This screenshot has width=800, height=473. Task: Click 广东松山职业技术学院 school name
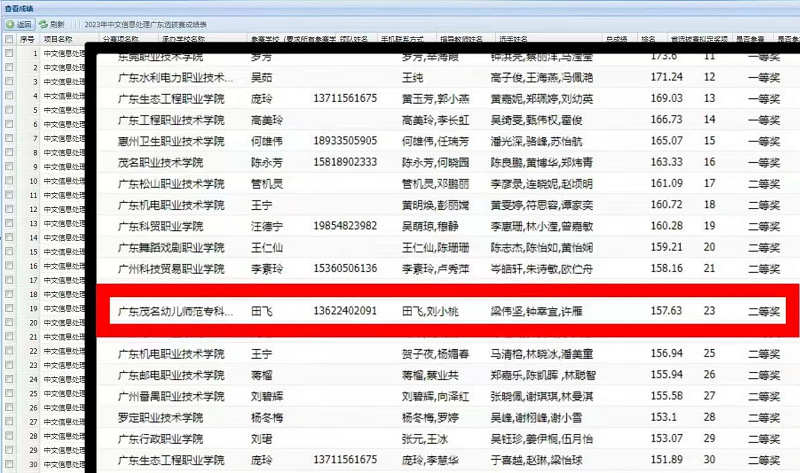point(171,184)
